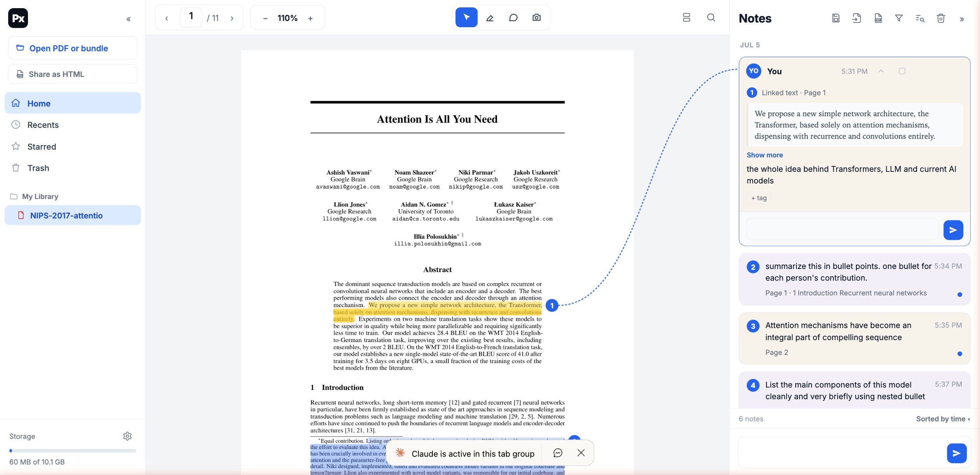The image size is (980, 475).
Task: Open storage settings gear icon
Action: coord(128,436)
